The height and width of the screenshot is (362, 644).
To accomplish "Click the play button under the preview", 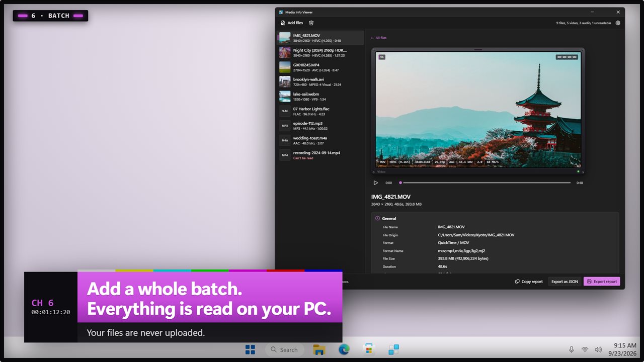I will tap(375, 183).
